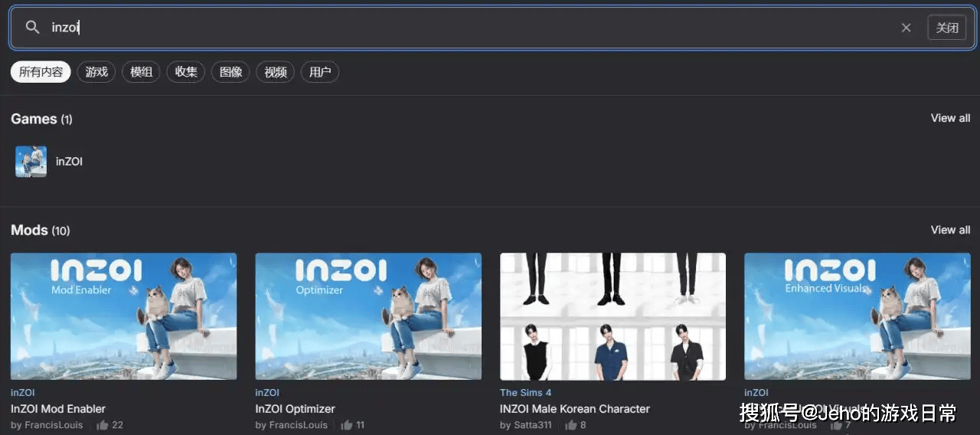Select the 收集 filter tab
This screenshot has height=435, width=980.
186,72
